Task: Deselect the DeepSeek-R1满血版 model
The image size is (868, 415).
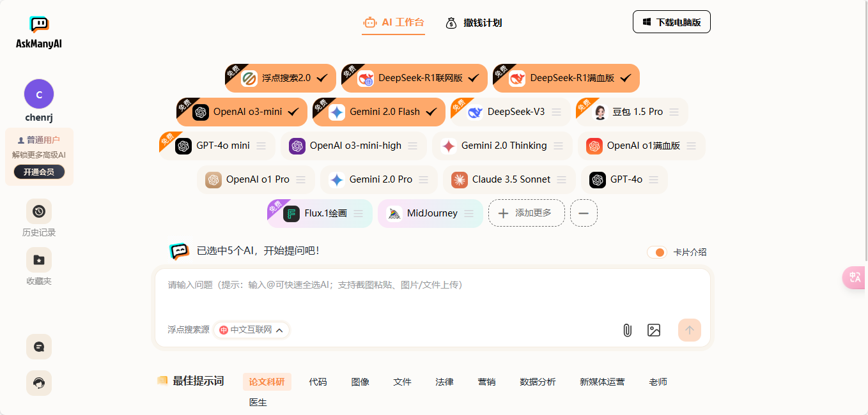Action: pyautogui.click(x=566, y=78)
